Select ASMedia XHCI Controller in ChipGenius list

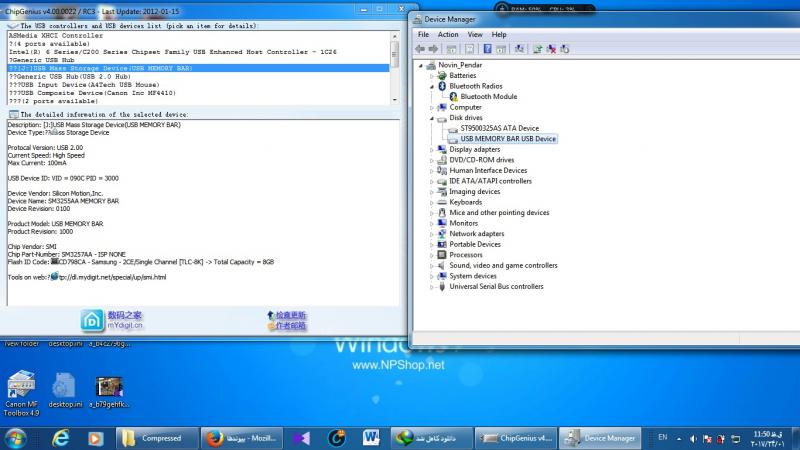[x=199, y=36]
